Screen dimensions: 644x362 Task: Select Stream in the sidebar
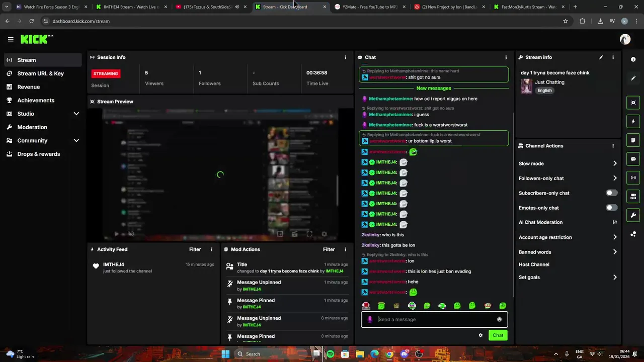43,60
